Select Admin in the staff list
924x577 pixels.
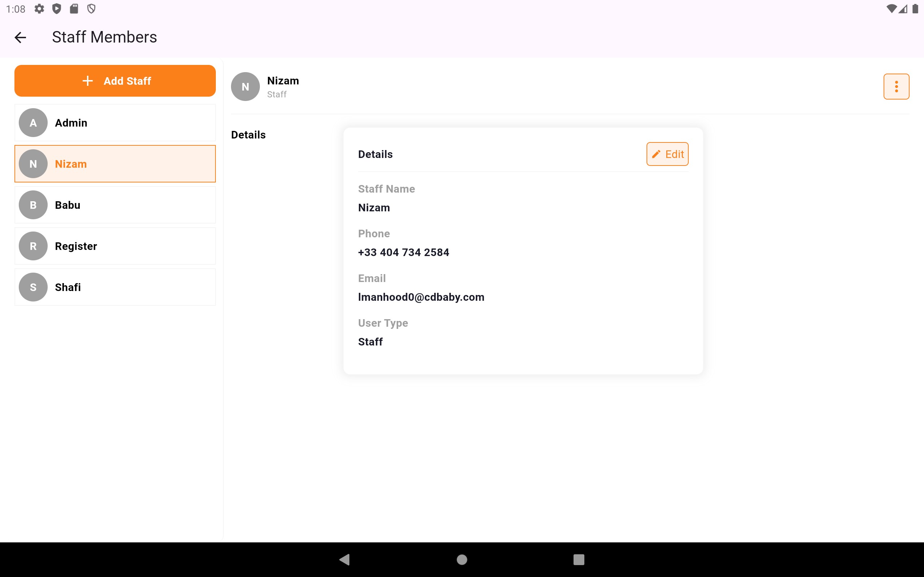pos(115,123)
